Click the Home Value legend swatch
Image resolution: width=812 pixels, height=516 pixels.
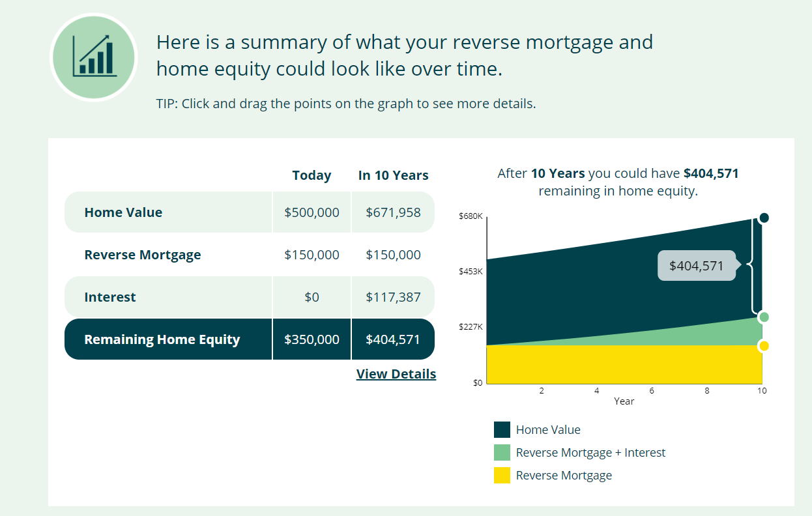pyautogui.click(x=502, y=430)
